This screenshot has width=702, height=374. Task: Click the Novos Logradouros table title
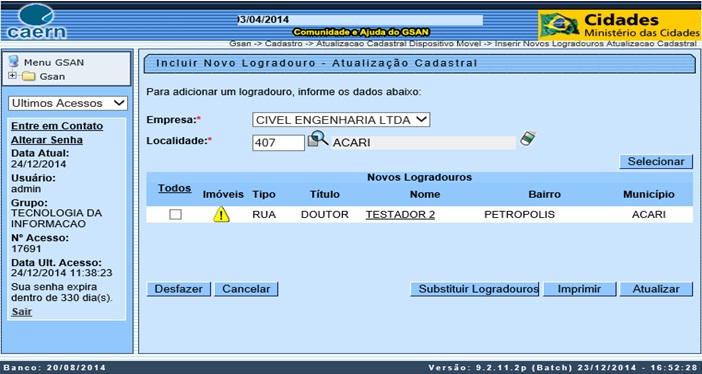tap(419, 177)
